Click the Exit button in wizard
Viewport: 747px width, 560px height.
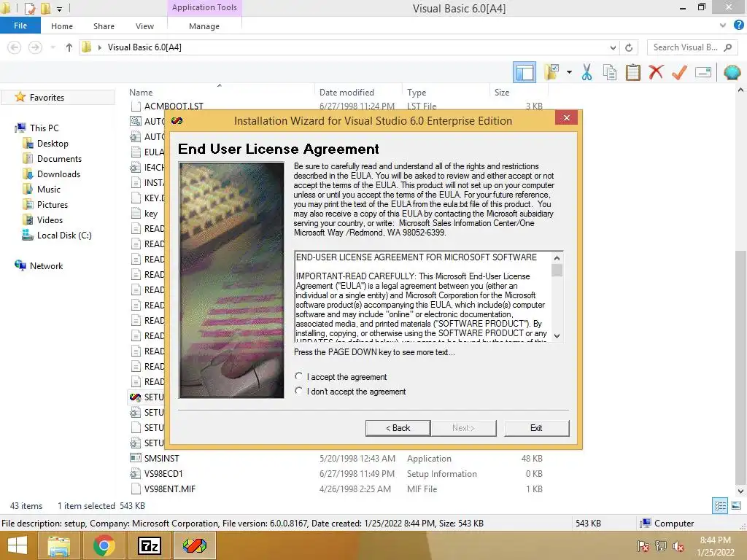(536, 427)
